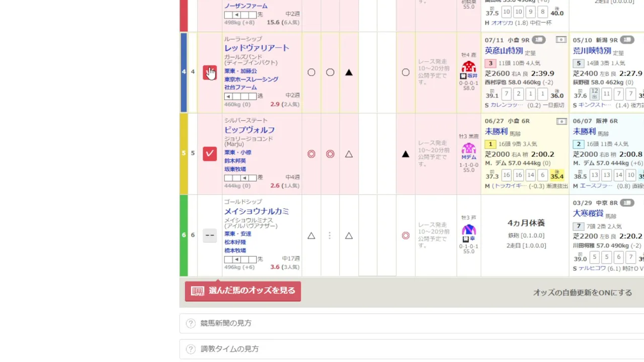The height and width of the screenshot is (362, 644).
Task: Open trainer link 栗東・加藤公
Action: pos(240,71)
